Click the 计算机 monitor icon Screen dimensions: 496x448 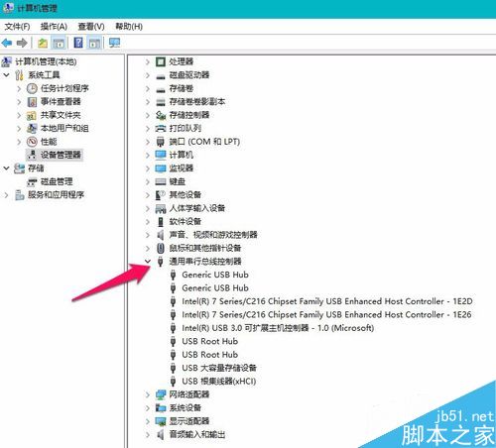point(161,155)
